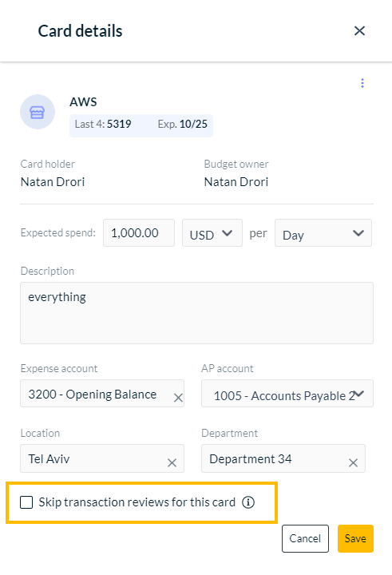Image resolution: width=392 pixels, height=575 pixels.
Task: Clear the Expense account selection
Action: pos(178,398)
